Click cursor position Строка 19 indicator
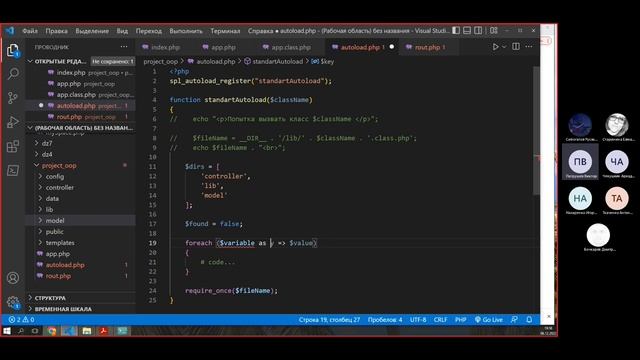Image resolution: width=640 pixels, height=360 pixels. pos(329,320)
